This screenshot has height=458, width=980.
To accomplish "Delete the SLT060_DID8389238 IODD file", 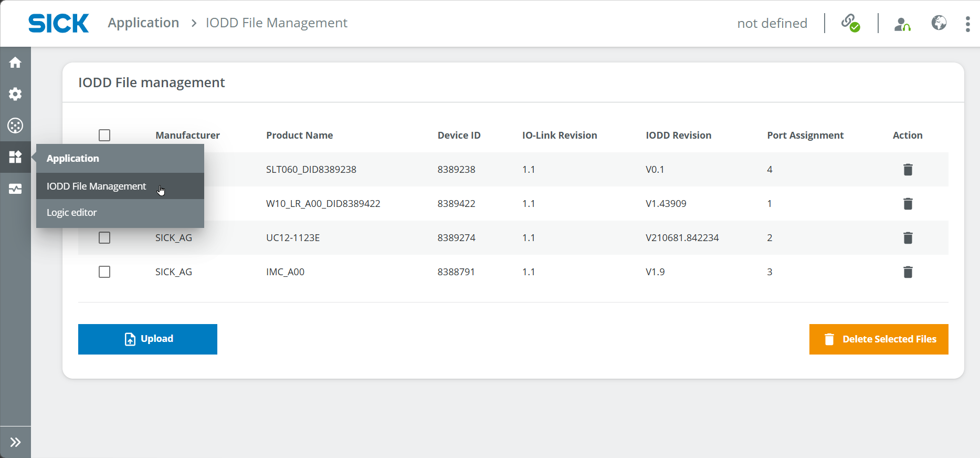I will pos(908,169).
